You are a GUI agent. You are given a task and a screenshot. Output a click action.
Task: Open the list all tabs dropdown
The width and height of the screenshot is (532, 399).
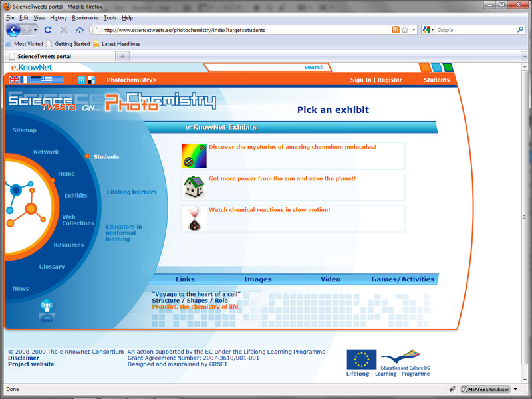point(525,56)
